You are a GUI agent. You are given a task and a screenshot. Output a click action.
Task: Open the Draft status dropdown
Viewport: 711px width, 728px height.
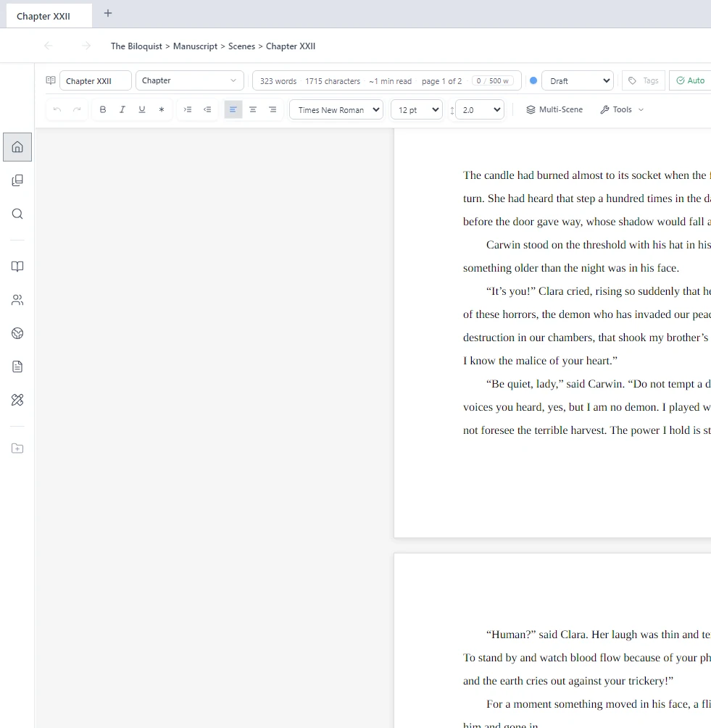(x=578, y=81)
